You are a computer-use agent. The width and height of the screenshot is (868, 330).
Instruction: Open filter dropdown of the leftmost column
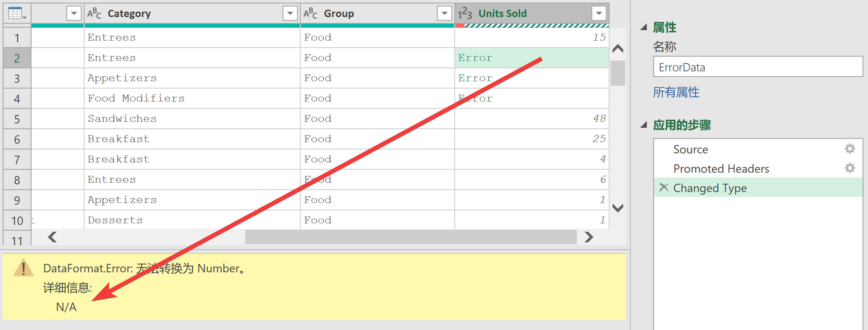(x=74, y=14)
